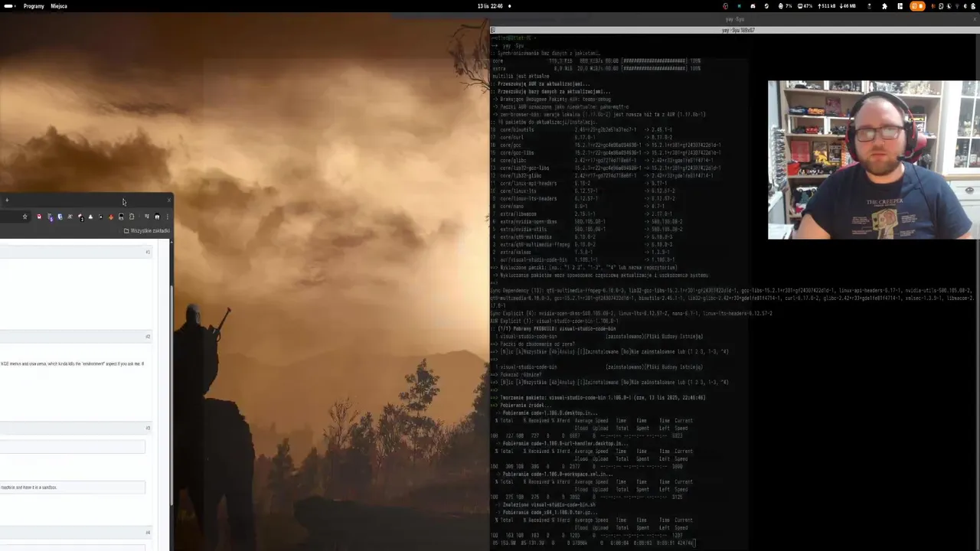
Task: Click the browser page vertical scrollbar
Action: (171, 393)
